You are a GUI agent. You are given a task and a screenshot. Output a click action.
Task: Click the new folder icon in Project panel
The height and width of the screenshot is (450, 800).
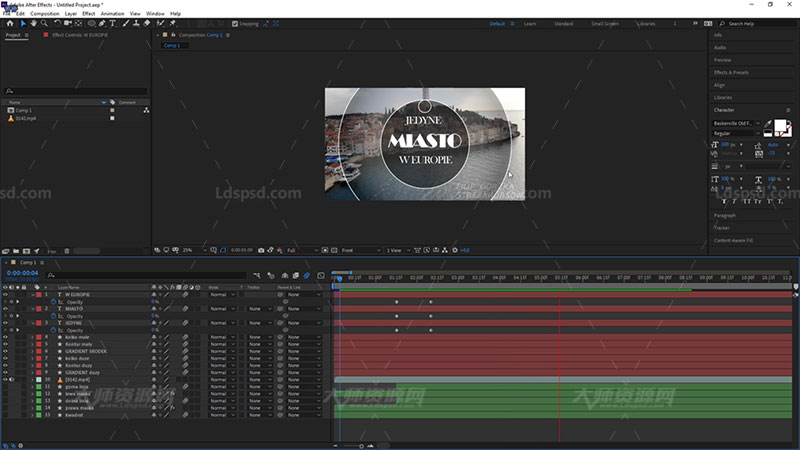tap(16, 251)
